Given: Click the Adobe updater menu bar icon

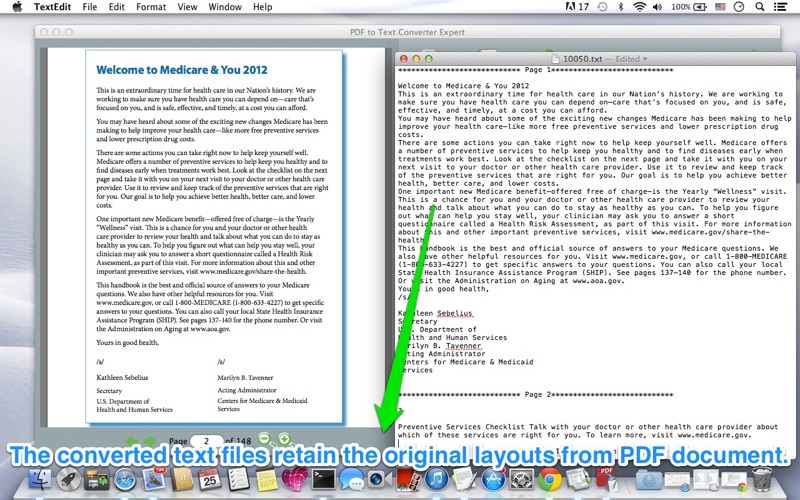Looking at the screenshot, I should pos(577,7).
